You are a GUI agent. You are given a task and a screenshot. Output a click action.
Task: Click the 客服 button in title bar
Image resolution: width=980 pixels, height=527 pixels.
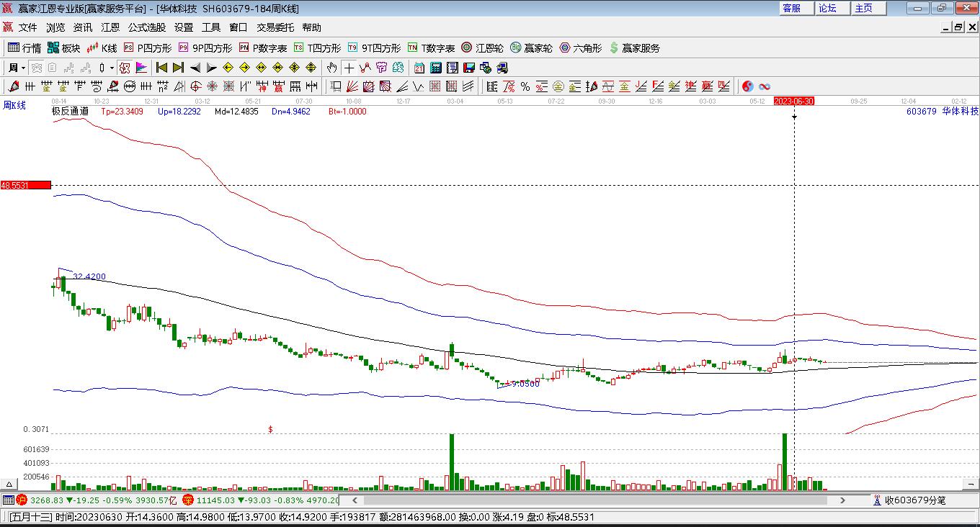(x=791, y=8)
